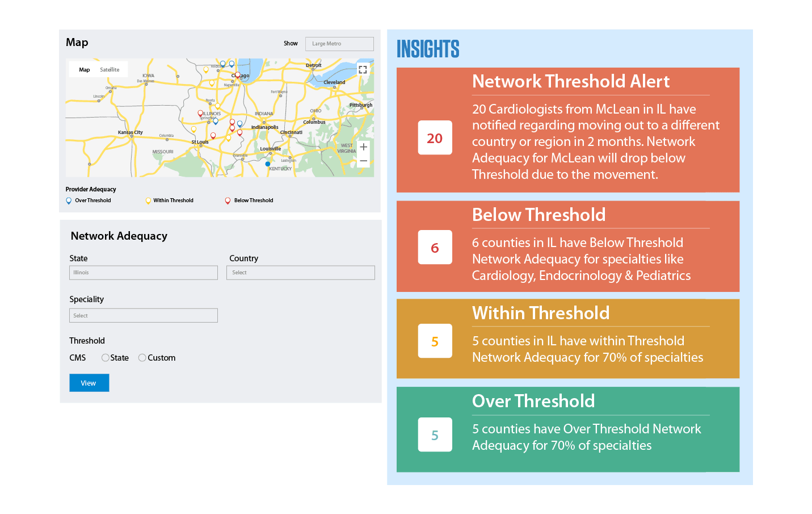Open Within Threshold insight card heading

click(541, 313)
